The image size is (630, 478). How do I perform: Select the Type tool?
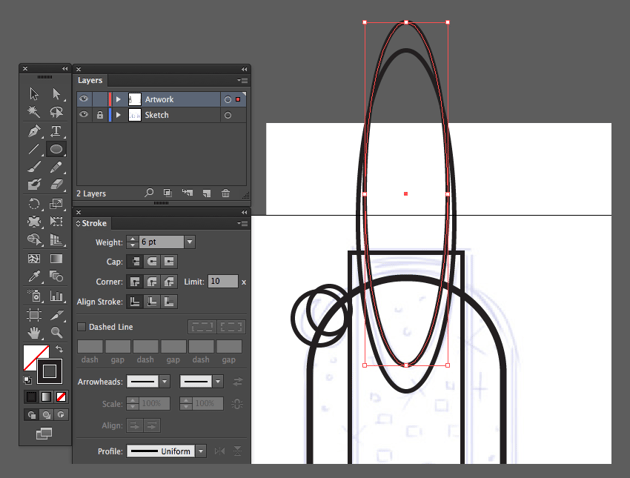click(x=56, y=131)
